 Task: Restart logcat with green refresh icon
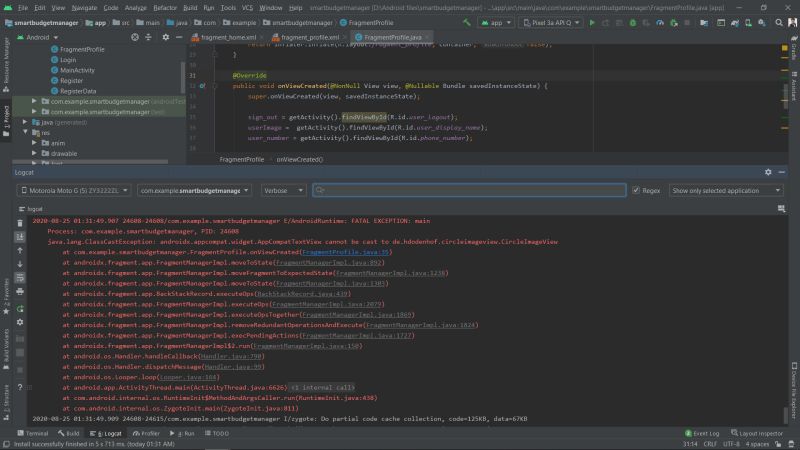pyautogui.click(x=20, y=309)
